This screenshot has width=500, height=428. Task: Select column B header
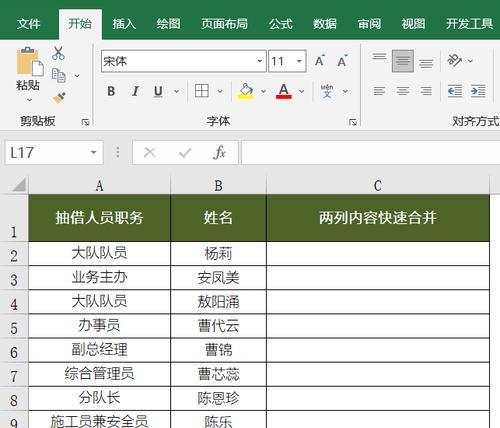tap(218, 186)
